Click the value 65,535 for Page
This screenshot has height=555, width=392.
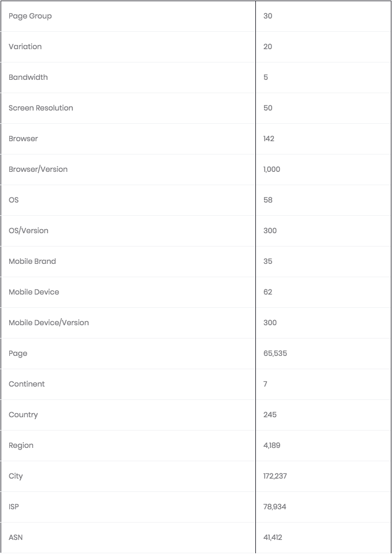click(x=275, y=354)
